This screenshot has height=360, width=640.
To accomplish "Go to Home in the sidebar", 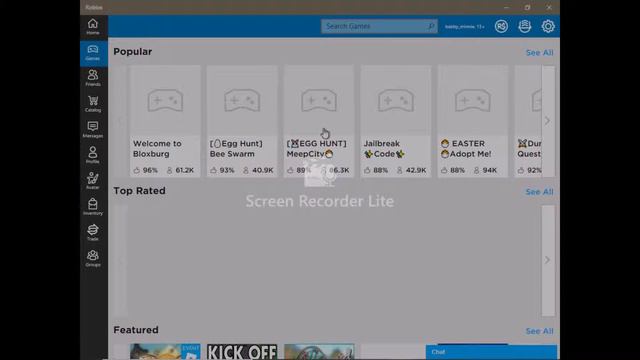I will point(93,27).
